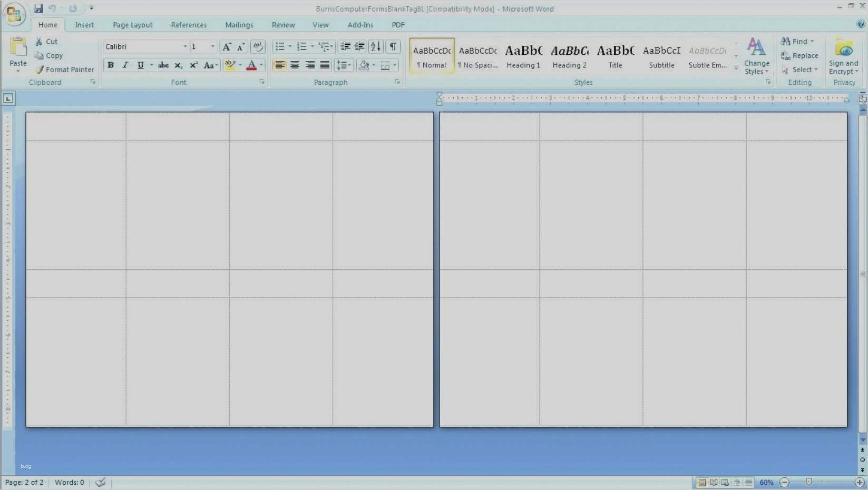The height and width of the screenshot is (490, 868).
Task: Expand the bullets list dropdown
Action: tap(290, 47)
